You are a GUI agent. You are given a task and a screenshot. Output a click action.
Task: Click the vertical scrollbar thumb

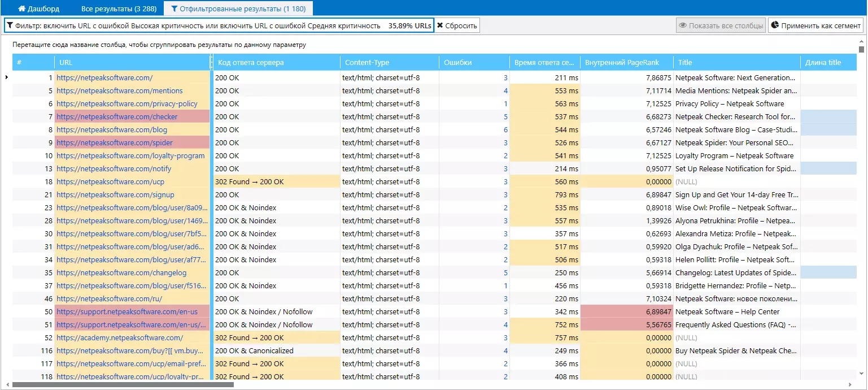point(862,50)
